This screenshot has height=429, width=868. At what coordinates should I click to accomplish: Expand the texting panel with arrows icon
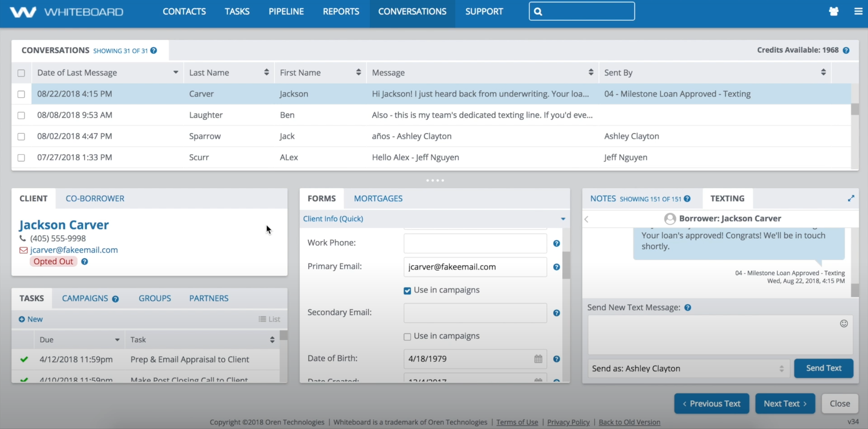click(851, 198)
